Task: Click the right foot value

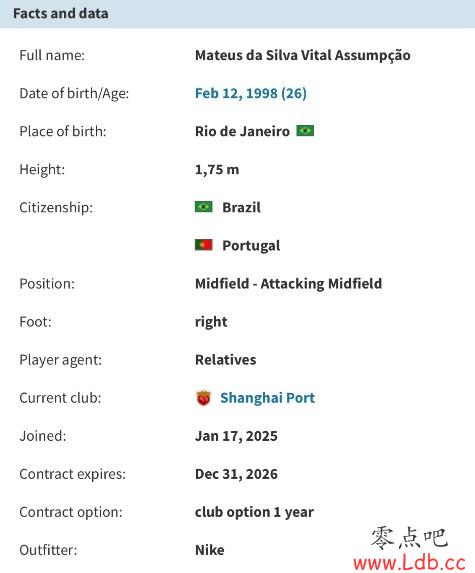Action: [x=211, y=322]
